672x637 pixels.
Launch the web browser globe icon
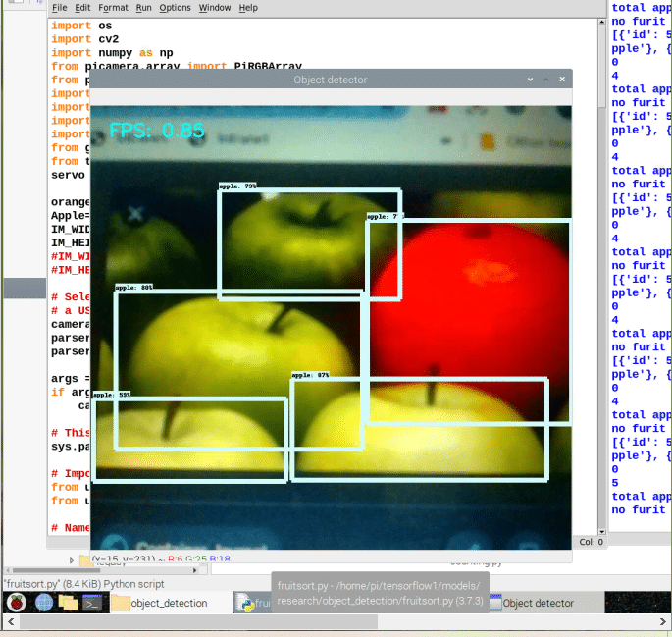(43, 603)
